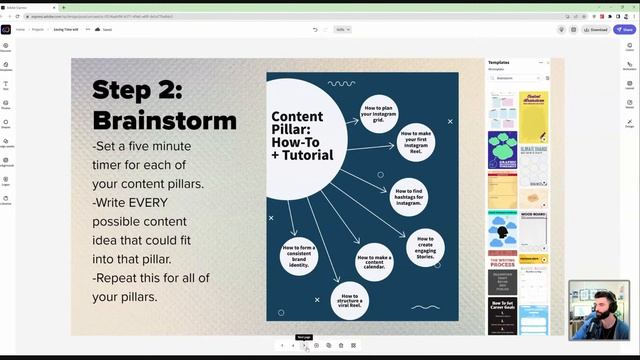This screenshot has width=640, height=360.
Task: Open the Design assets panel
Action: [6, 143]
